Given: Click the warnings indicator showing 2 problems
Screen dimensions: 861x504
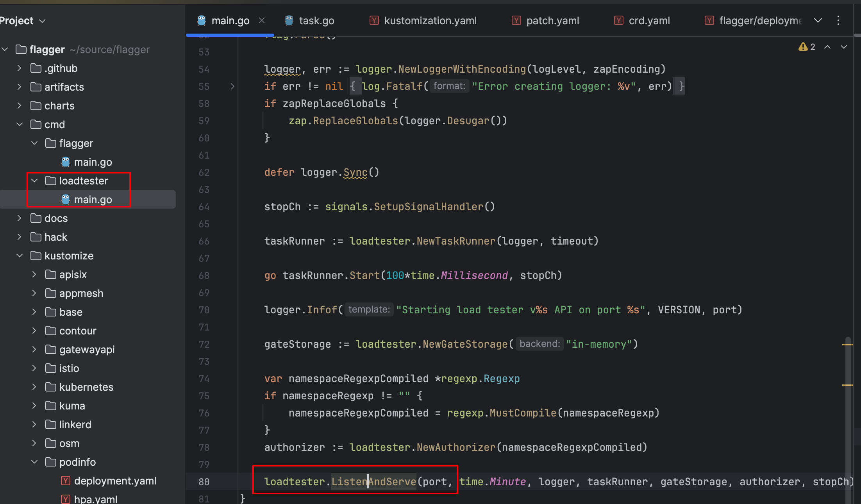Looking at the screenshot, I should point(807,47).
